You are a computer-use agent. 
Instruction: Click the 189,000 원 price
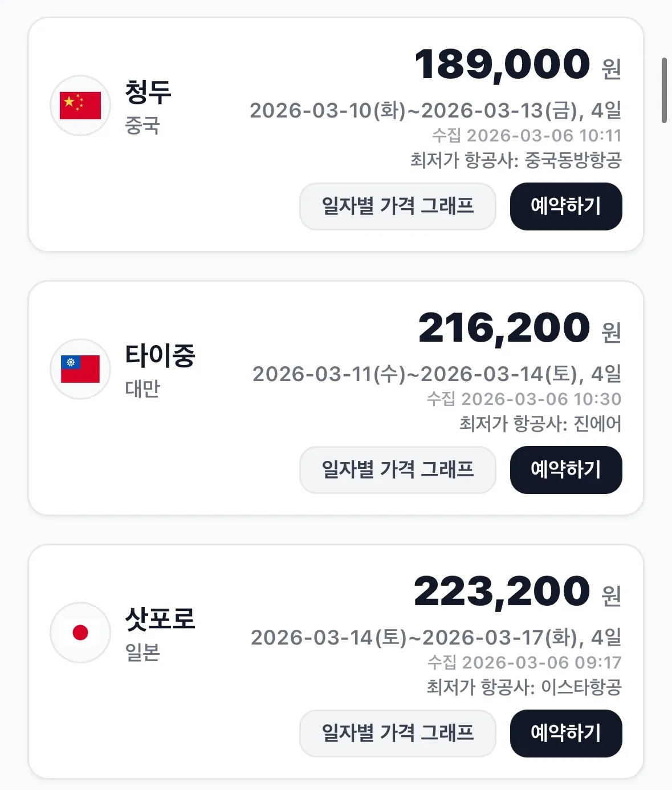(517, 64)
